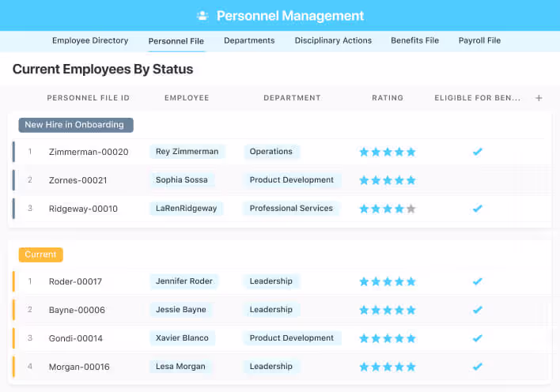
Task: Click fourth rating star for Lesa Morgan
Action: [x=399, y=367]
